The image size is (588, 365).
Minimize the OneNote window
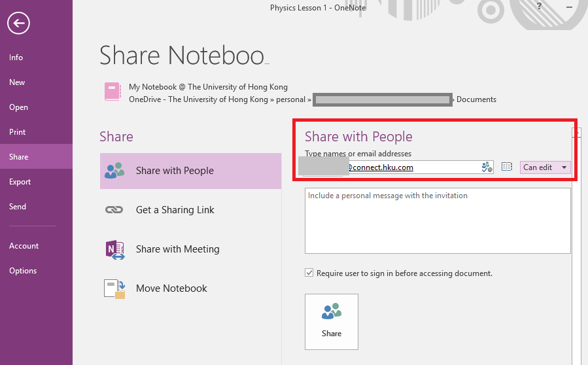tap(569, 7)
